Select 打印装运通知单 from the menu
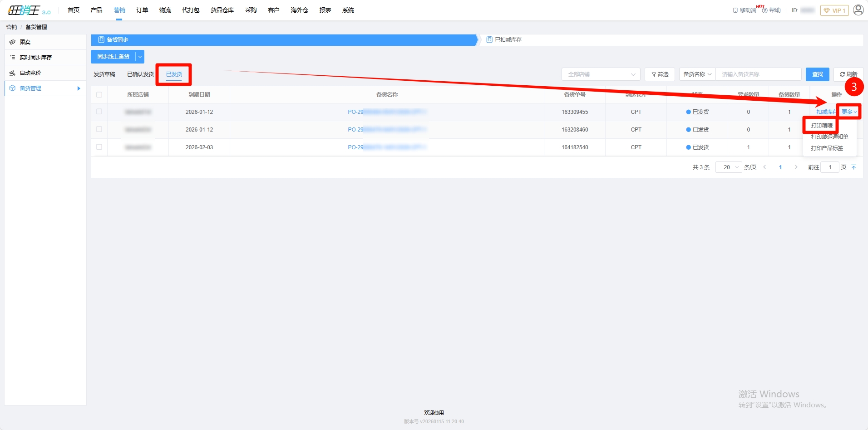This screenshot has width=868, height=430. coord(829,137)
